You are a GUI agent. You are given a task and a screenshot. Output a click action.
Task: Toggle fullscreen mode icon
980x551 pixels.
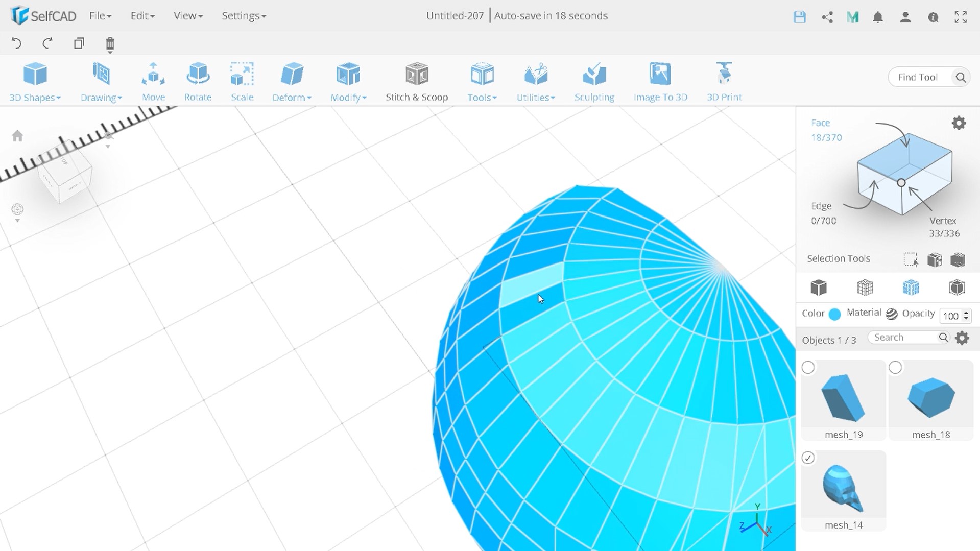click(x=961, y=17)
